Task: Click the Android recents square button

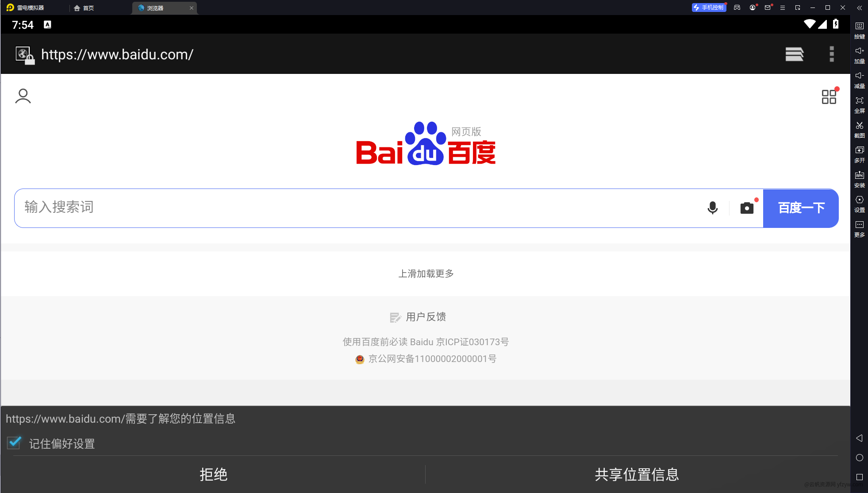Action: pyautogui.click(x=859, y=477)
